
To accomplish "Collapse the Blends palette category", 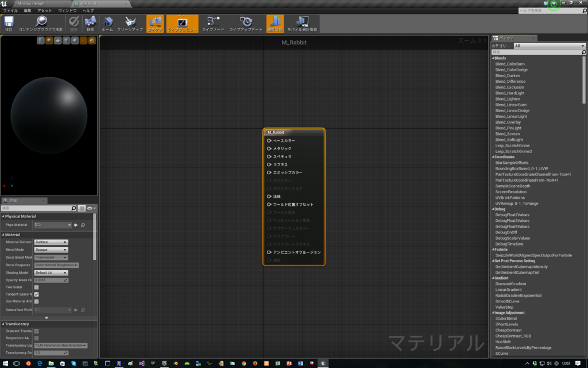I will coord(493,58).
